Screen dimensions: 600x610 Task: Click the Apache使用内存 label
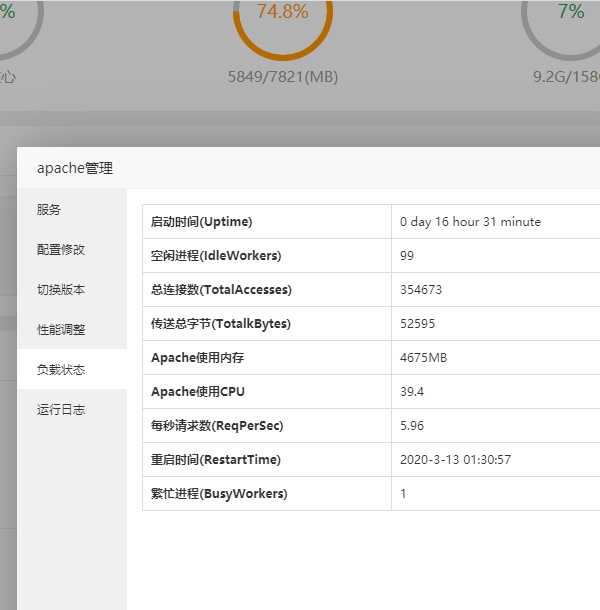click(x=198, y=358)
